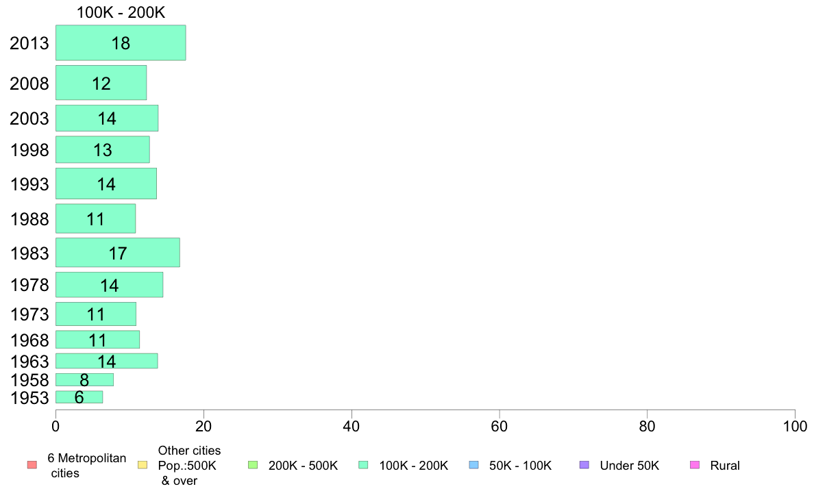
Task: Select the 1953 bar showing 6
Action: click(79, 397)
